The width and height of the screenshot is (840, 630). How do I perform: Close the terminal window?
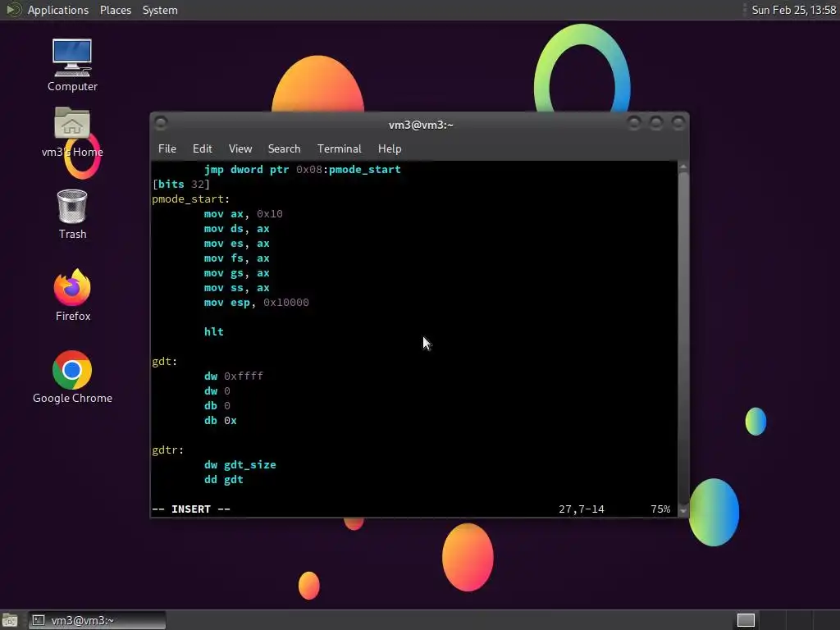pyautogui.click(x=678, y=124)
